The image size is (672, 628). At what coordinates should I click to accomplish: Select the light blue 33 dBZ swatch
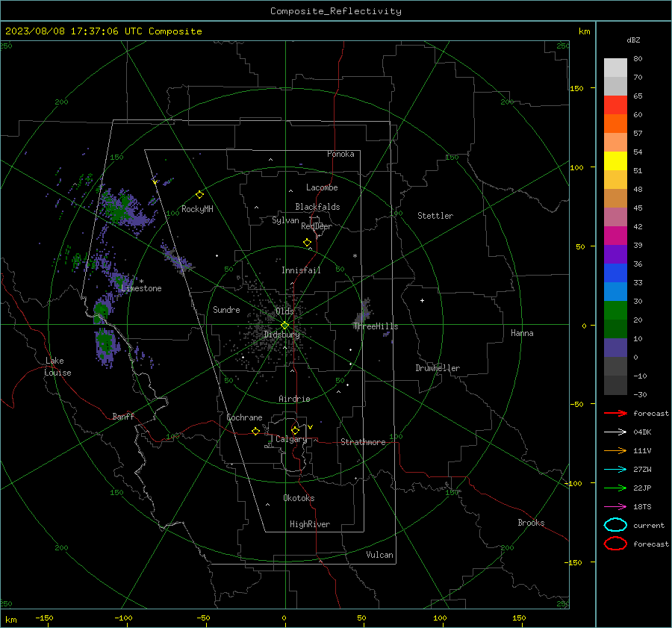(615, 292)
